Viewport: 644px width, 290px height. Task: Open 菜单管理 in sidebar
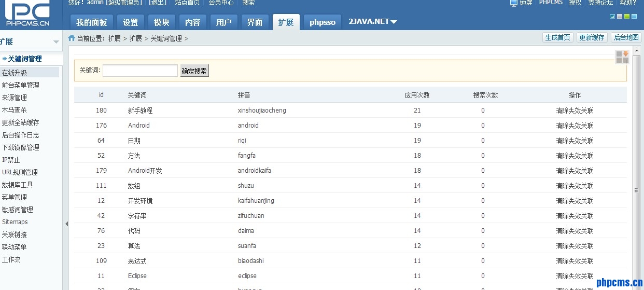15,197
